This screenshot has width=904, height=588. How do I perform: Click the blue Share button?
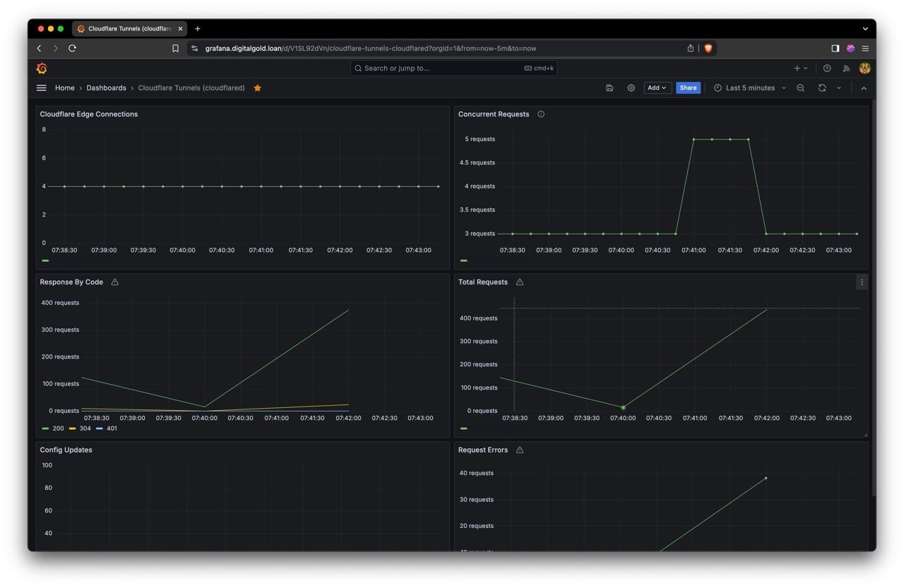[688, 88]
